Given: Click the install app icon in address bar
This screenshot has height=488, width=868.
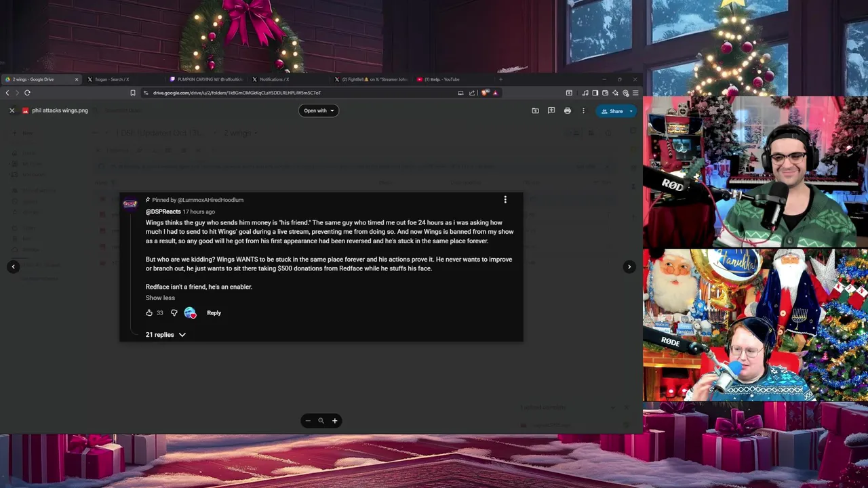Looking at the screenshot, I should tap(460, 93).
